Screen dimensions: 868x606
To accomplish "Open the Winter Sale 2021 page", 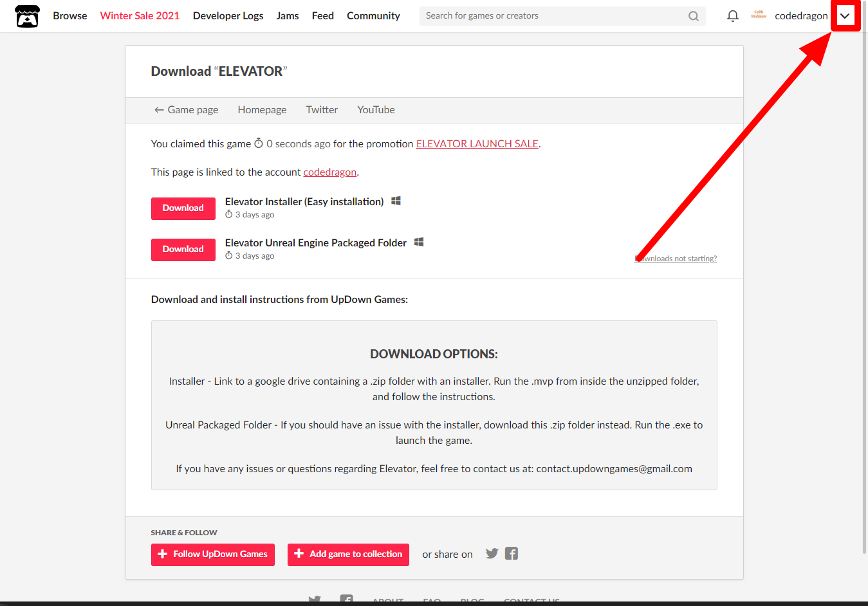I will pos(140,15).
